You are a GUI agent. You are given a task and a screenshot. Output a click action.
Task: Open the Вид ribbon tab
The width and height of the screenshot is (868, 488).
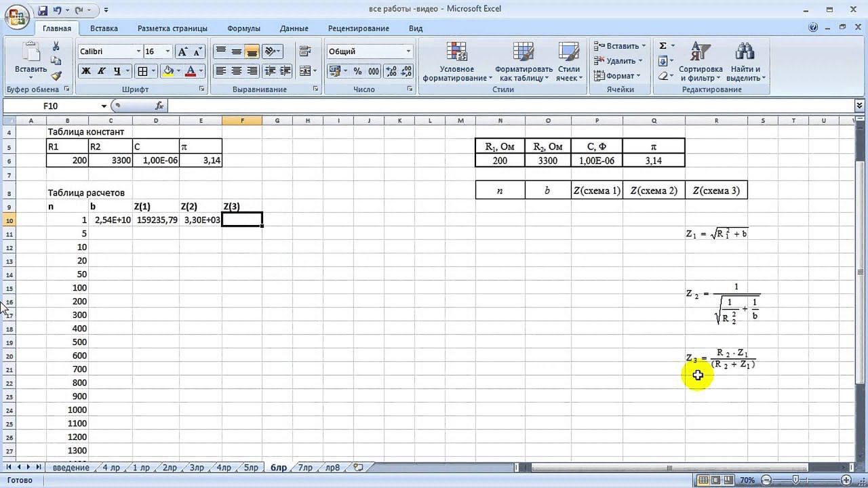pos(416,28)
